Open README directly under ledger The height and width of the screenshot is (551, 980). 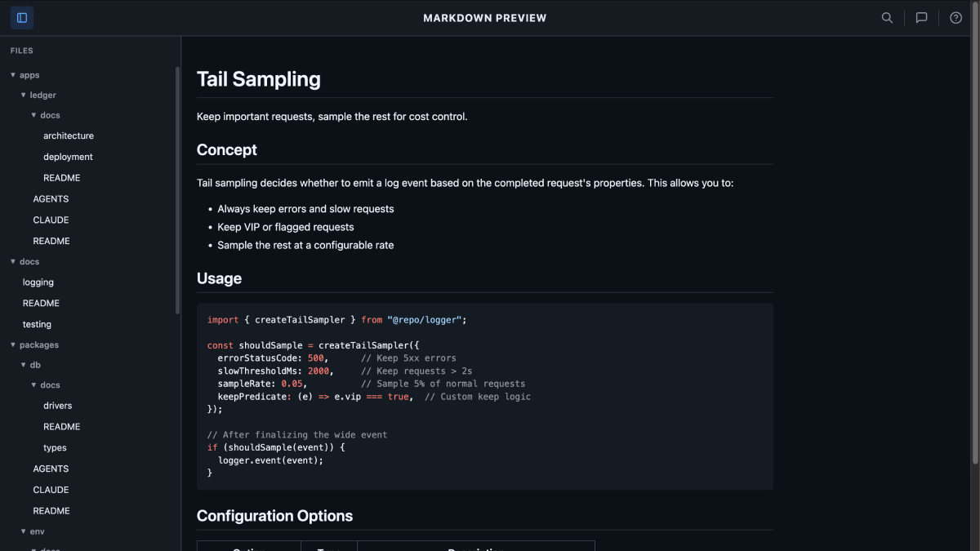coord(51,242)
